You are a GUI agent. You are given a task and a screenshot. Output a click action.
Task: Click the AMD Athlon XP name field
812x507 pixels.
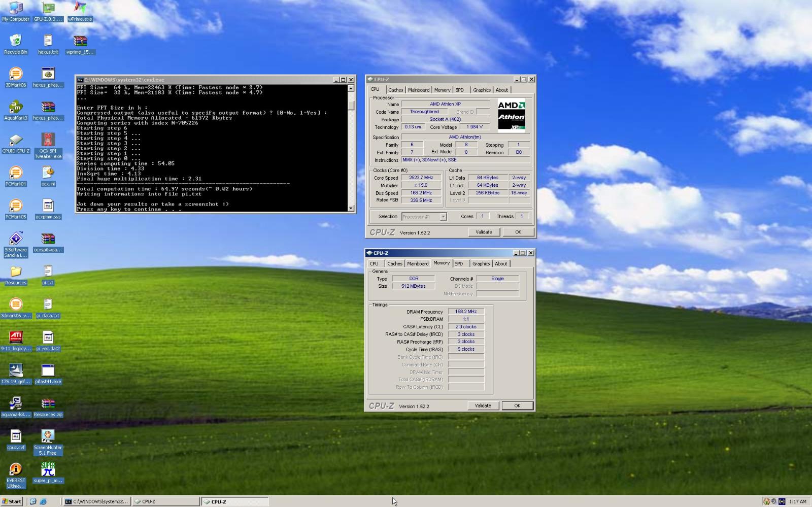click(445, 104)
